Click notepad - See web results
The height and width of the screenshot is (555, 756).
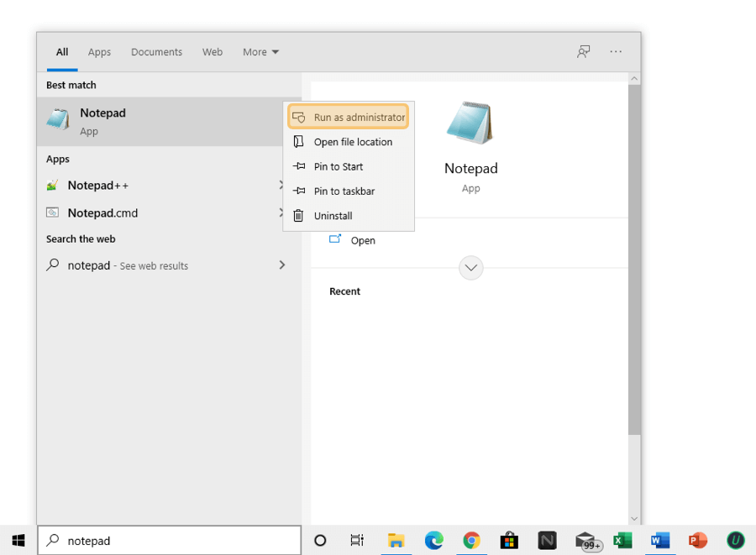tap(169, 265)
